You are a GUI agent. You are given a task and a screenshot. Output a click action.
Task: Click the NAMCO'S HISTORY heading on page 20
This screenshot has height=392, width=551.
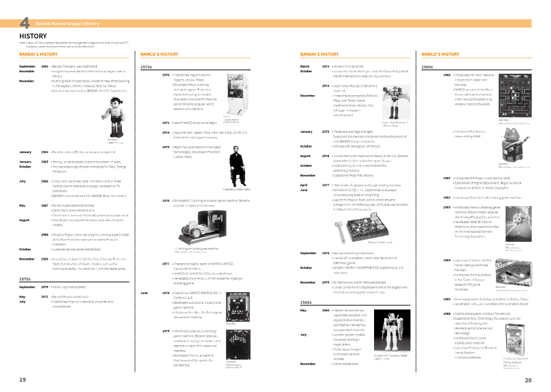click(x=440, y=54)
